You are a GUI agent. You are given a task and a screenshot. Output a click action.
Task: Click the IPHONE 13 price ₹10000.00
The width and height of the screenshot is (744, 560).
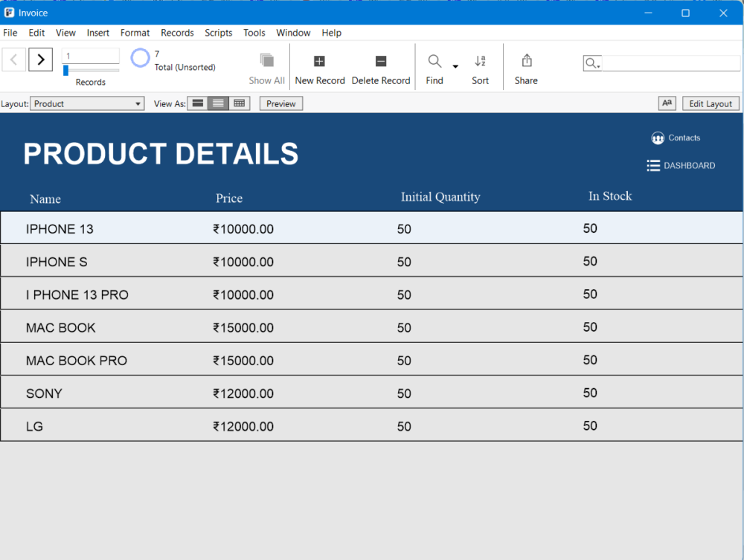[243, 229]
